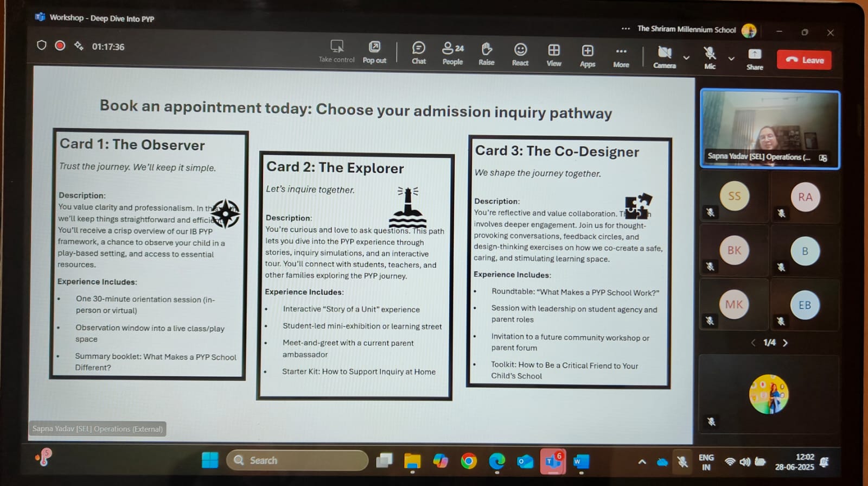Screen dimensions: 868x486
Task: Toggle system microphone mute in taskbar tray
Action: pyautogui.click(x=682, y=462)
